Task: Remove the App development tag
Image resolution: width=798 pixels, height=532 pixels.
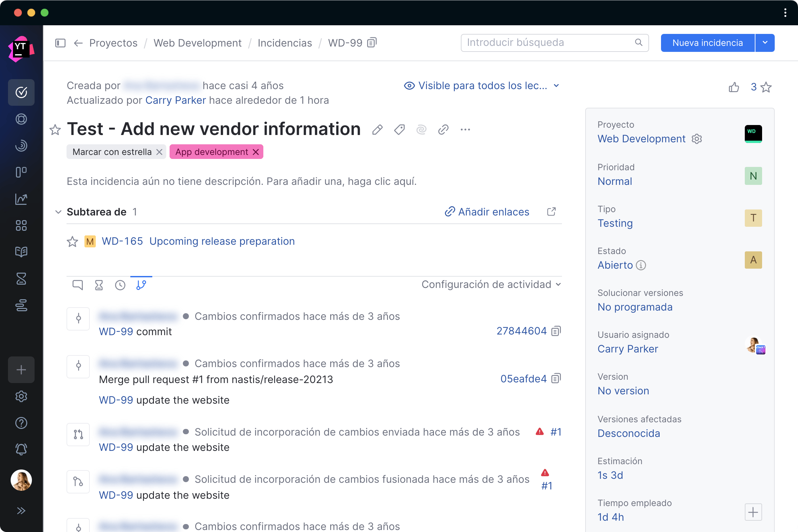Action: [x=255, y=152]
